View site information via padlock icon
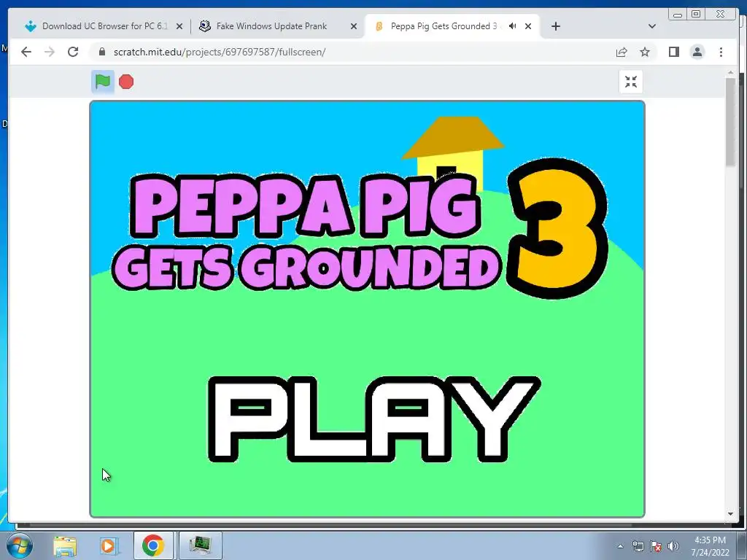The height and width of the screenshot is (560, 747). click(101, 52)
